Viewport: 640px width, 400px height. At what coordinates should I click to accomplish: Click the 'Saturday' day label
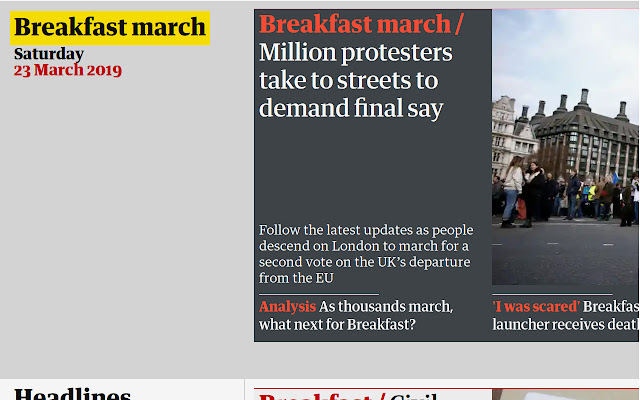(49, 54)
